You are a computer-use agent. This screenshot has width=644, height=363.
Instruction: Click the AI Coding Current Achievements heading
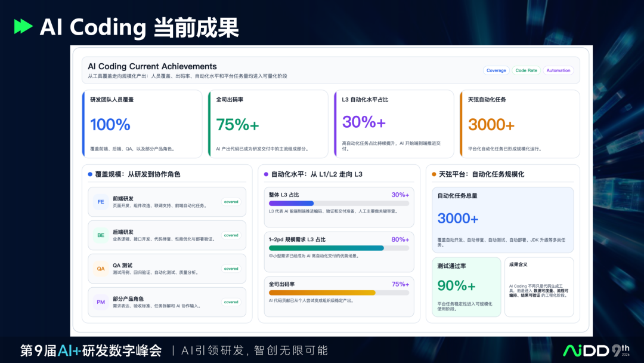click(x=152, y=66)
